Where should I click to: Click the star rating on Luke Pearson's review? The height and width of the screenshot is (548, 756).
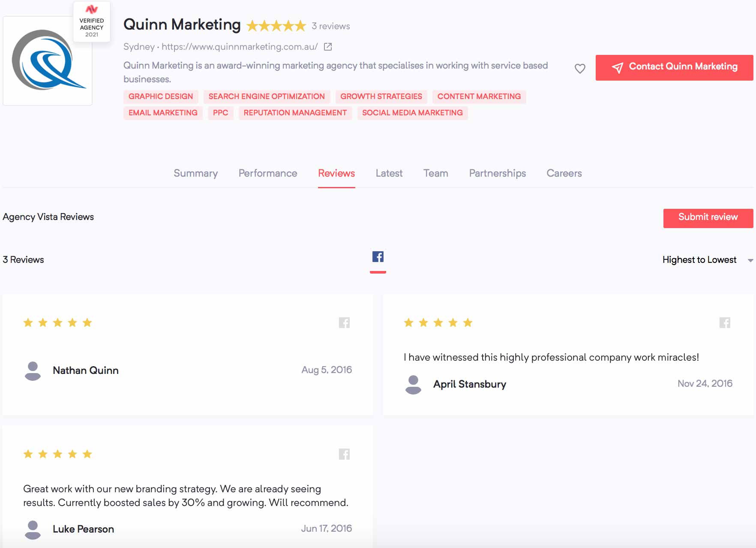click(58, 454)
